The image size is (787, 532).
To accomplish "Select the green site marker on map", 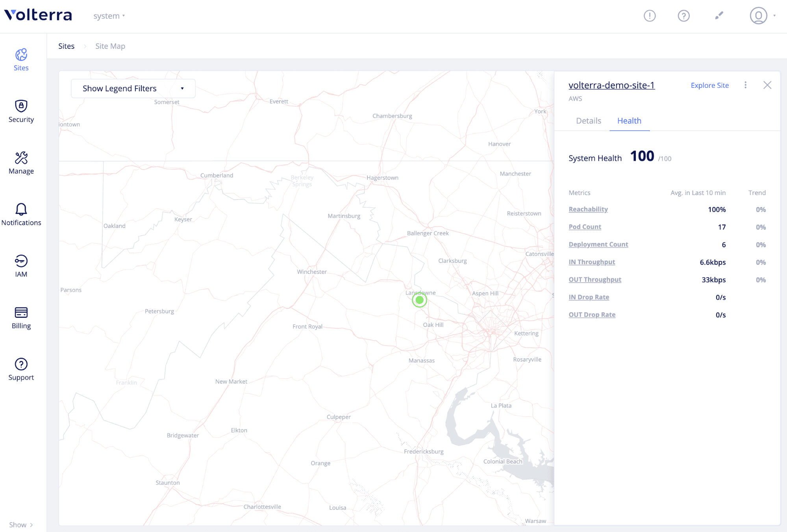I will point(419,300).
